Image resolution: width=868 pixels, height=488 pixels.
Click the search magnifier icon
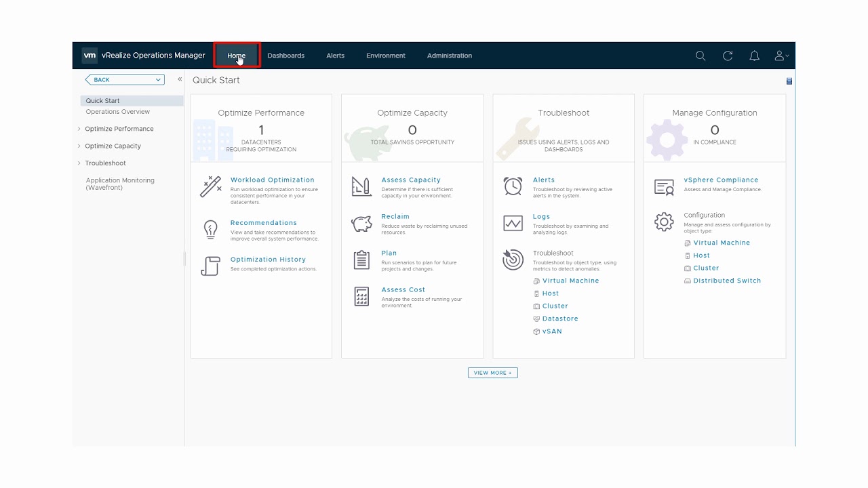pos(701,56)
